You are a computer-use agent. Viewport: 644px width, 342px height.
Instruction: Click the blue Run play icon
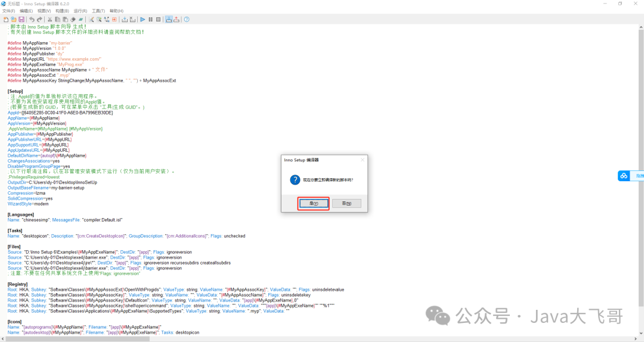click(143, 19)
